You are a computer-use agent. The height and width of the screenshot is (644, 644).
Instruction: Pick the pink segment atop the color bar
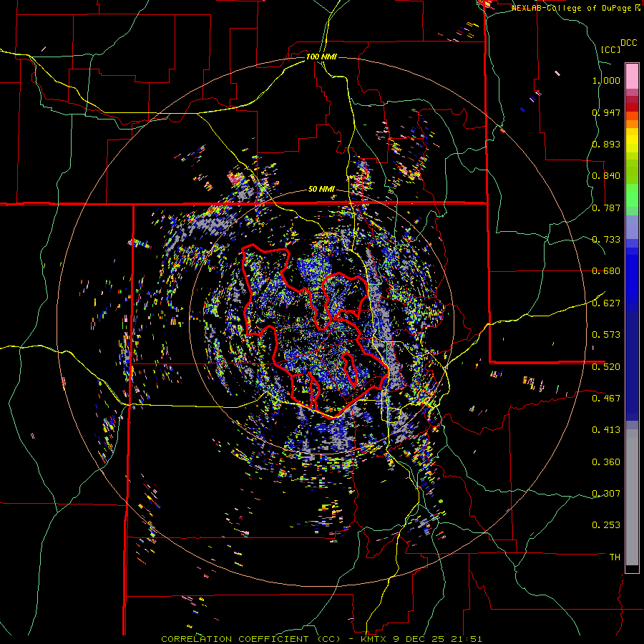(x=632, y=76)
